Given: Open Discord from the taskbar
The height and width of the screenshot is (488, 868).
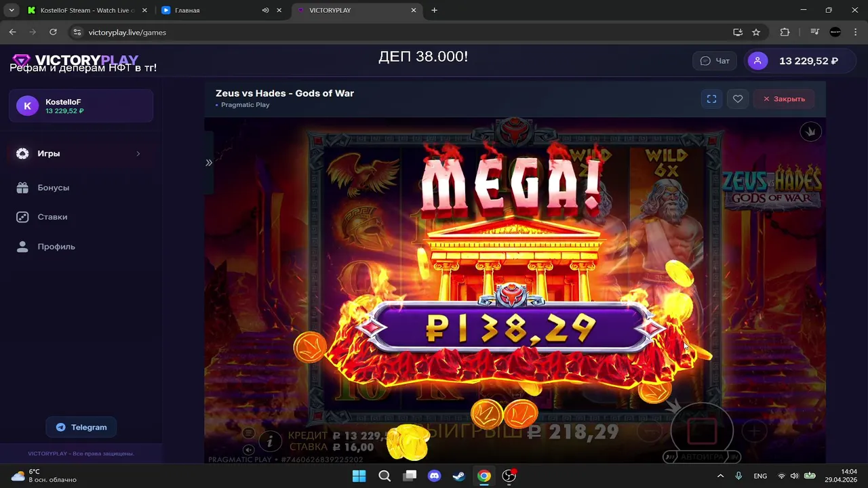Looking at the screenshot, I should point(434,476).
